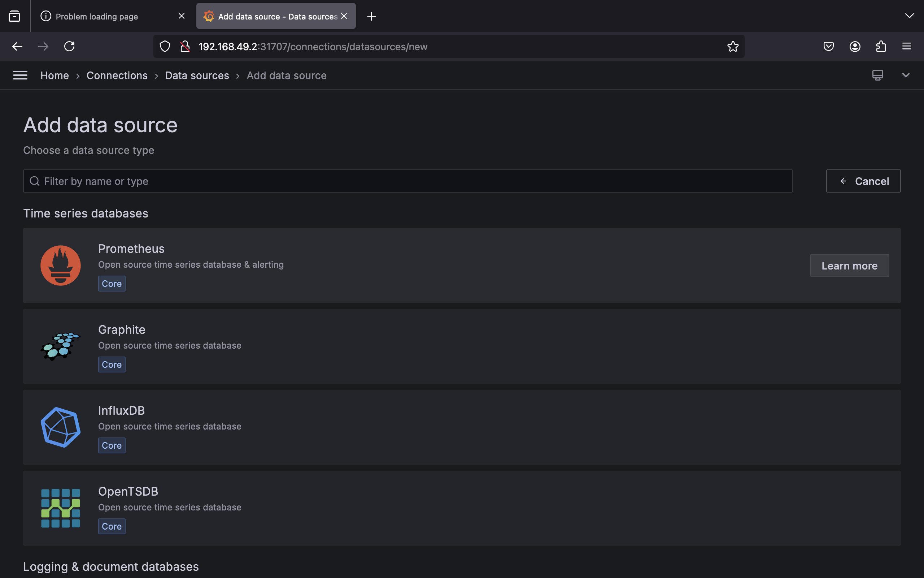Click Learn more on the Prometheus card
Screen dimensions: 924x578
(x=850, y=266)
